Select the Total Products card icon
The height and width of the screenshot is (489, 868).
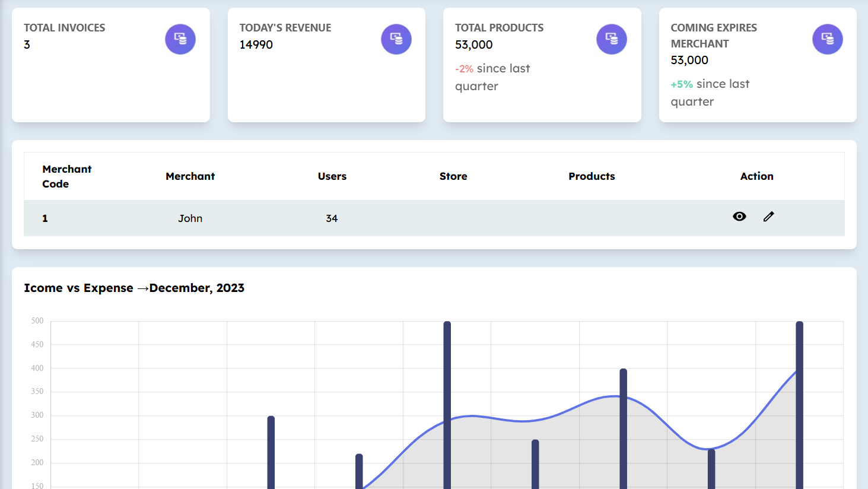(612, 39)
